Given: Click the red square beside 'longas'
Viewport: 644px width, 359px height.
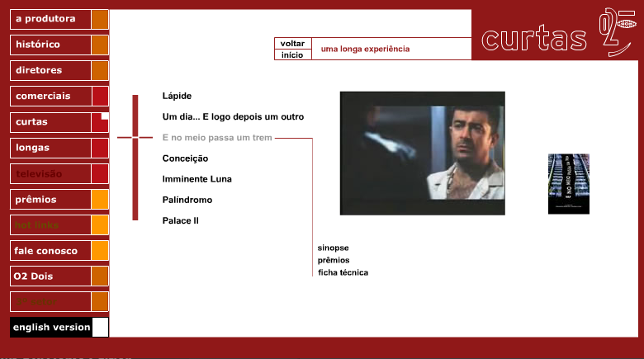Looking at the screenshot, I should coord(100,148).
